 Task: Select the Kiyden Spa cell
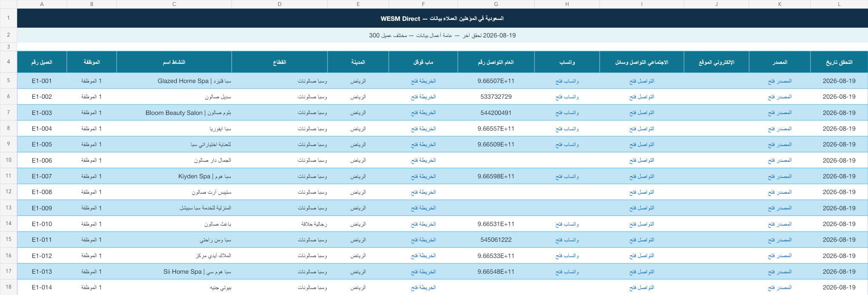174,176
